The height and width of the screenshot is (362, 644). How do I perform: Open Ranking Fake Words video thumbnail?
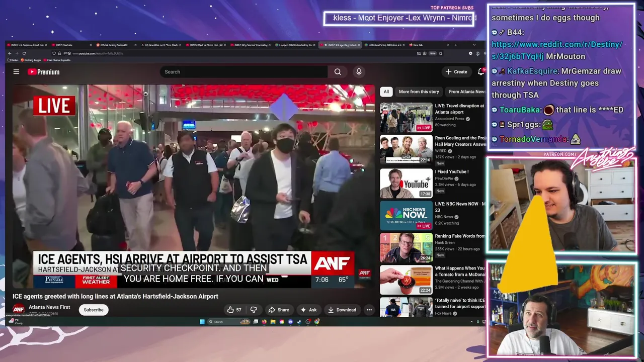(406, 248)
